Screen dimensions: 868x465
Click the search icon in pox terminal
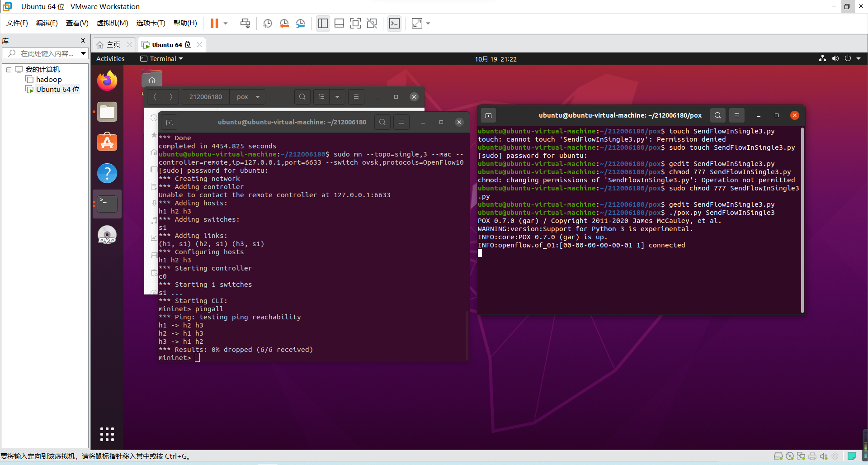coord(717,115)
